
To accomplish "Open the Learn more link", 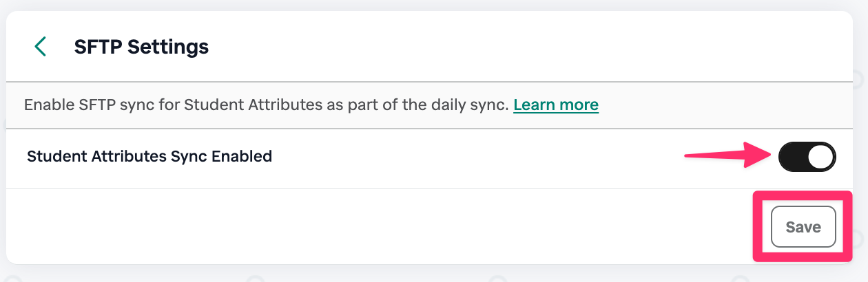I will 556,105.
